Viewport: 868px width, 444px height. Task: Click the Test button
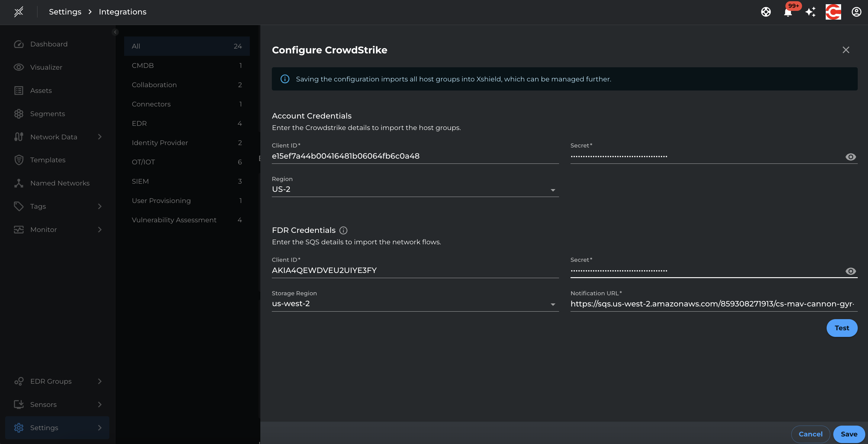coord(841,328)
